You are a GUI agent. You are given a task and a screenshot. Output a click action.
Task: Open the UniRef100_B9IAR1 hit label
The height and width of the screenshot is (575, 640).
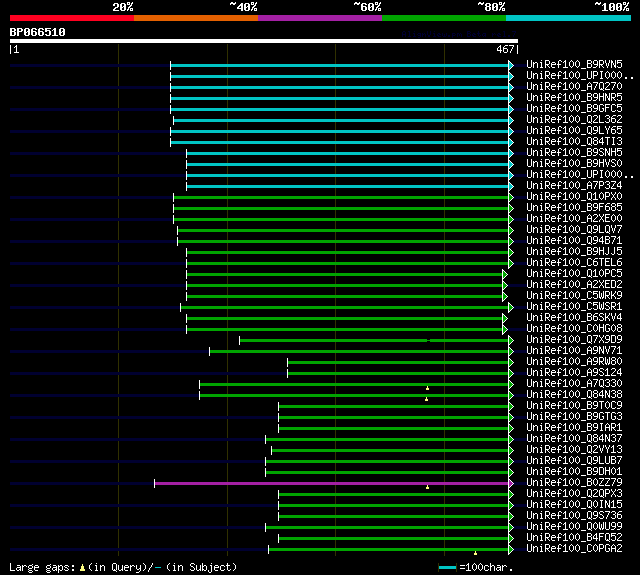tap(574, 428)
